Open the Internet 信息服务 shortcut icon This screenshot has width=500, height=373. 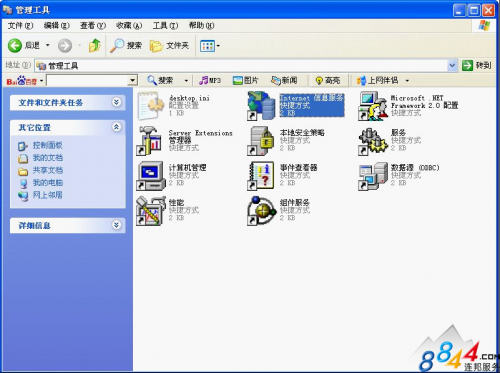pyautogui.click(x=261, y=106)
